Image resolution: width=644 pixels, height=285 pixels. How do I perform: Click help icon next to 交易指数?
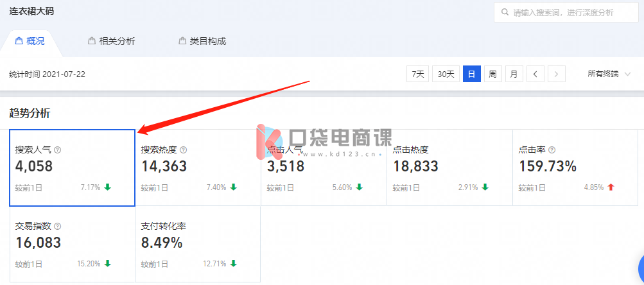coord(58,227)
